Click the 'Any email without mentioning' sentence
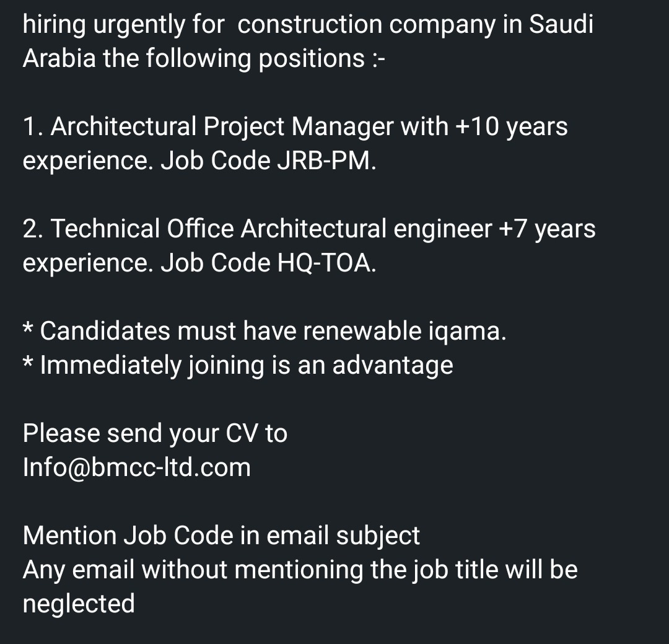 click(300, 570)
